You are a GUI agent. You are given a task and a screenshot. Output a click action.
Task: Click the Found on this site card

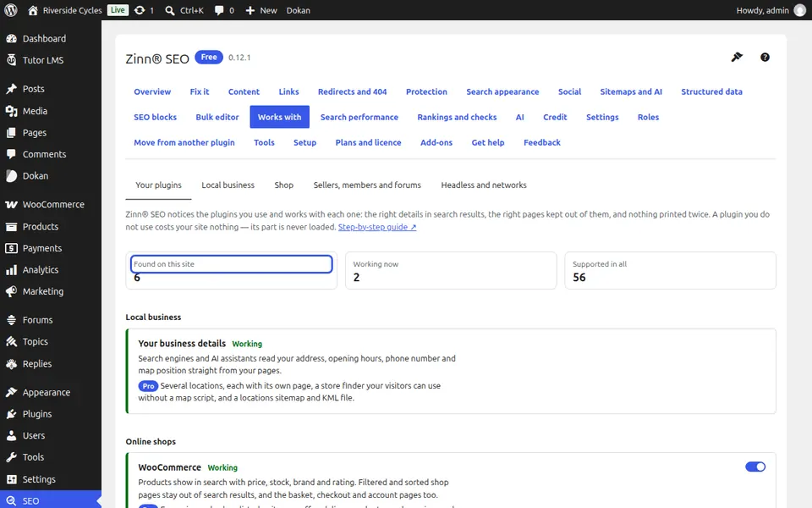coord(232,271)
